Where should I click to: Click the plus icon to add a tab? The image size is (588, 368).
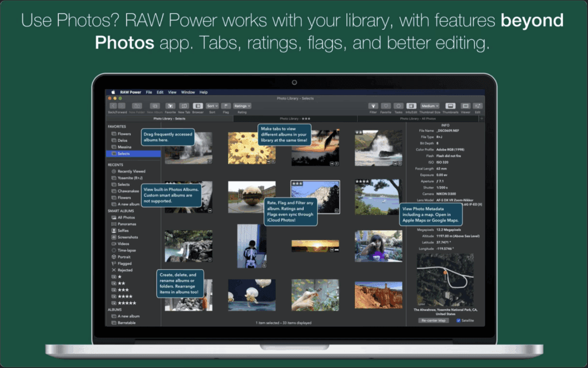482,118
